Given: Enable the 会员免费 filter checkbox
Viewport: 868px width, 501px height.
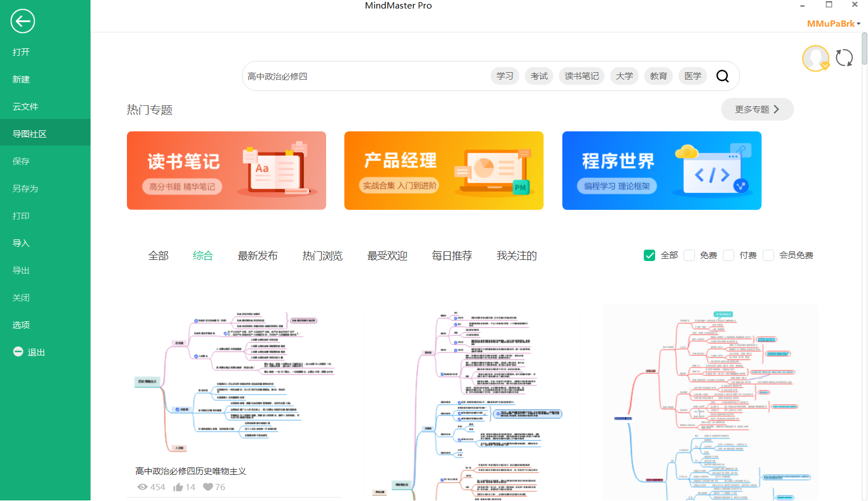Looking at the screenshot, I should point(768,255).
